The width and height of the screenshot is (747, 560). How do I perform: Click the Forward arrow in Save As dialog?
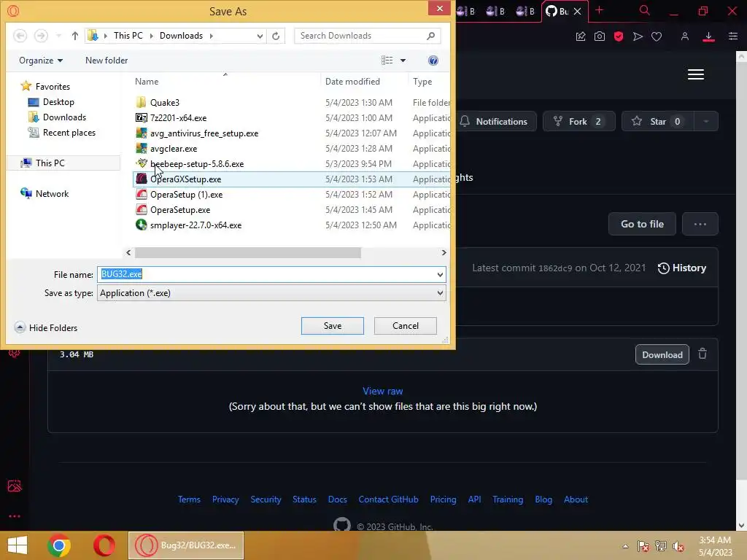coord(41,36)
